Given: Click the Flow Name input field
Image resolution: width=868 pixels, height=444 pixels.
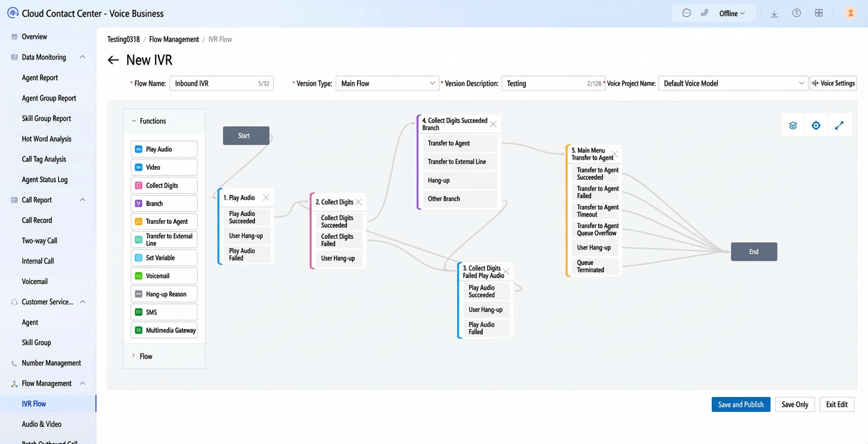Looking at the screenshot, I should (x=221, y=83).
